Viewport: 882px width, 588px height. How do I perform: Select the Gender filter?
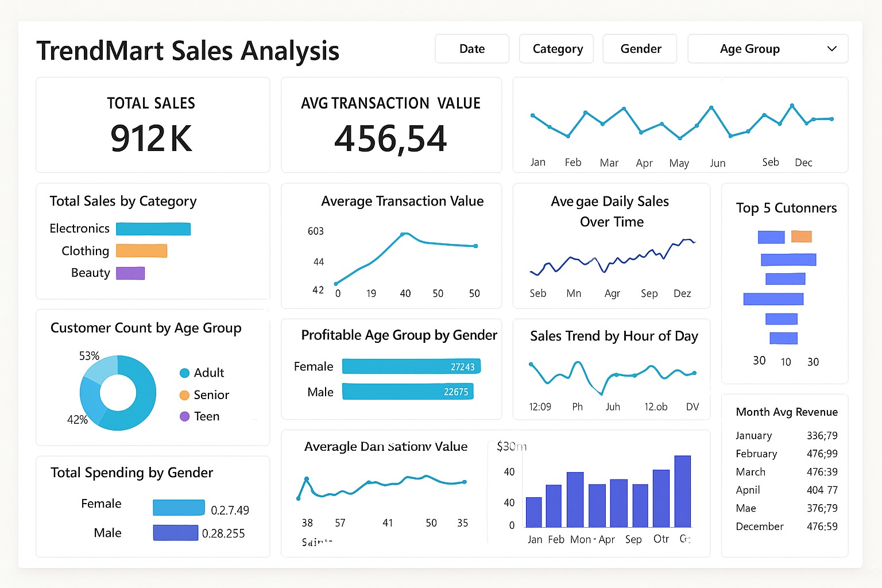(x=640, y=49)
